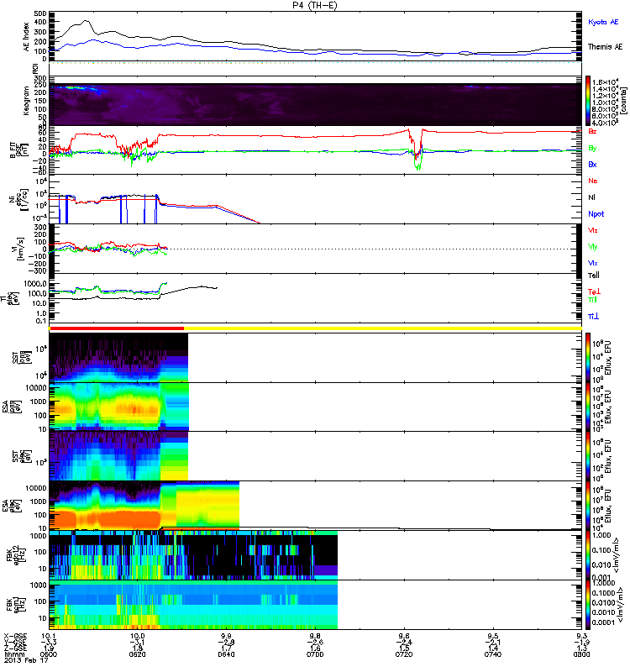Click the 0720 time tick label

pos(404,654)
